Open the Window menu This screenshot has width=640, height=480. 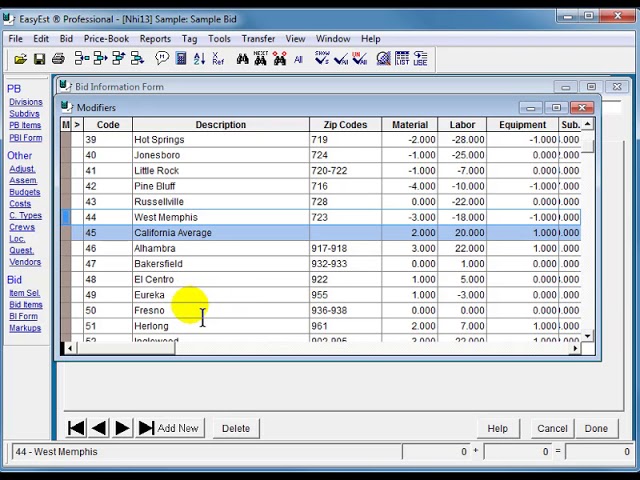(x=333, y=39)
